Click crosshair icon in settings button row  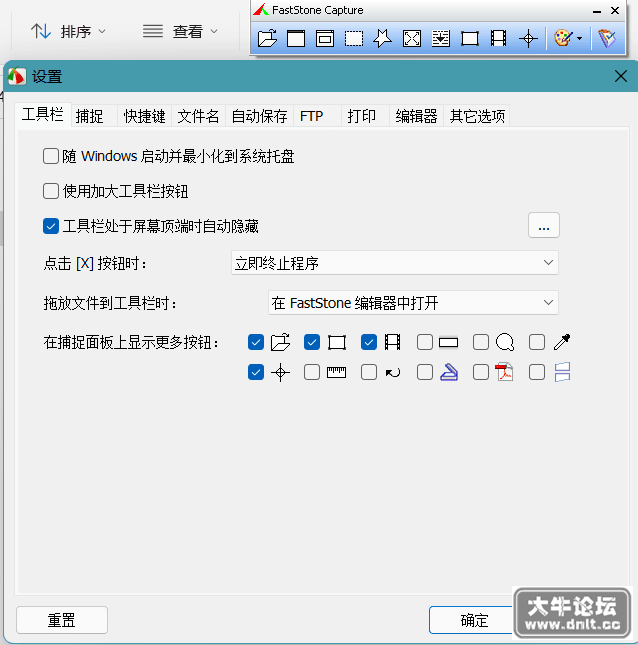(x=281, y=373)
